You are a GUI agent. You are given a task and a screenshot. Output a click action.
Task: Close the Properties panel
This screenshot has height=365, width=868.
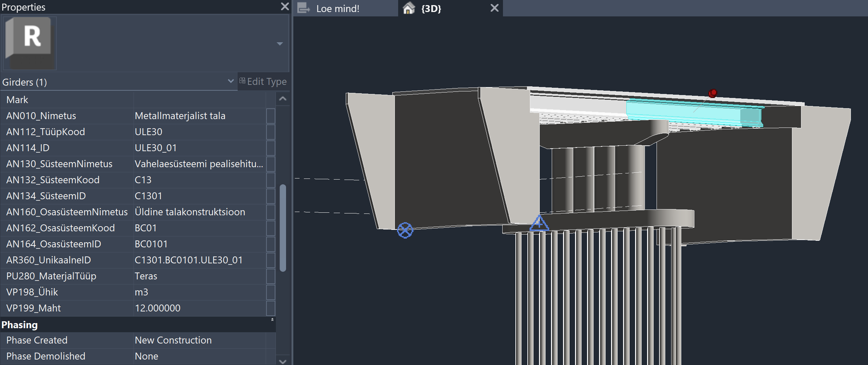click(285, 7)
